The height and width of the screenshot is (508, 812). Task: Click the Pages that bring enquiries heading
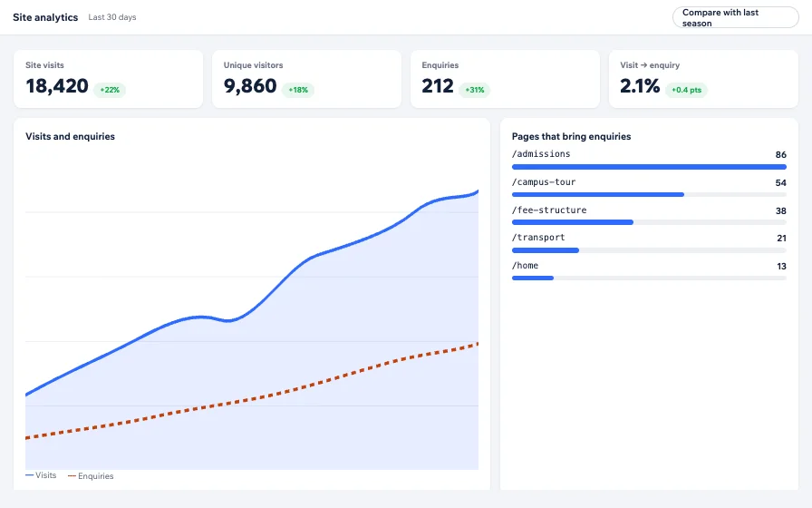pyautogui.click(x=571, y=136)
